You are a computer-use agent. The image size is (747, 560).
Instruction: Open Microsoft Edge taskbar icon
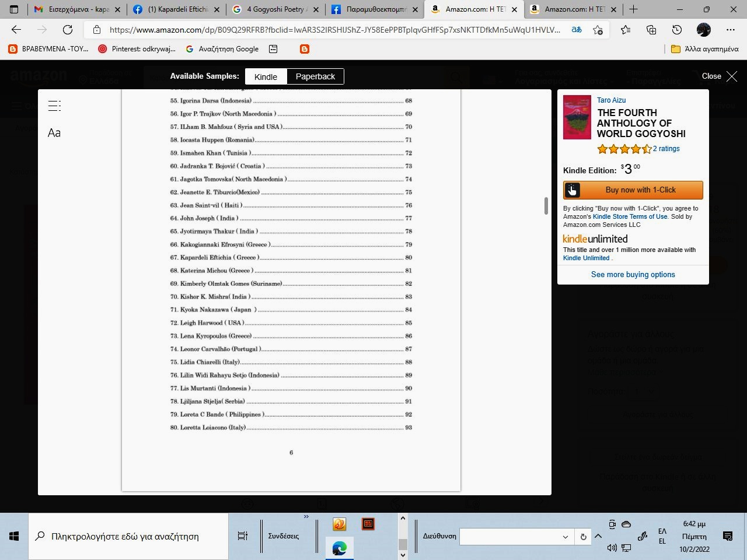340,548
